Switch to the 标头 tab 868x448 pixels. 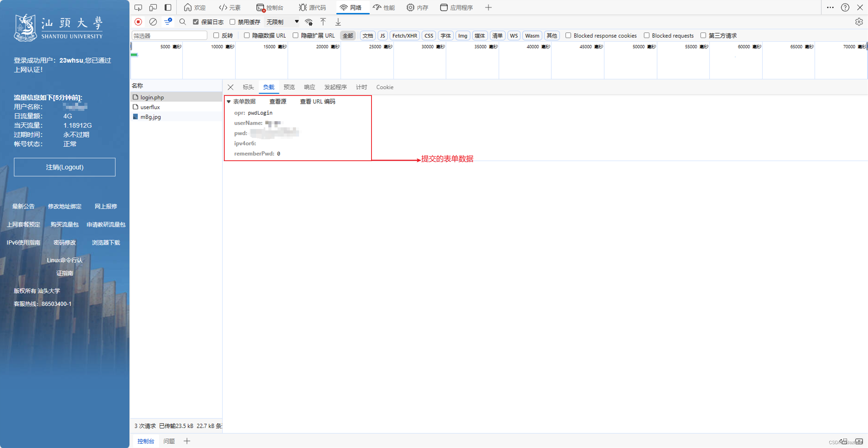coord(248,87)
